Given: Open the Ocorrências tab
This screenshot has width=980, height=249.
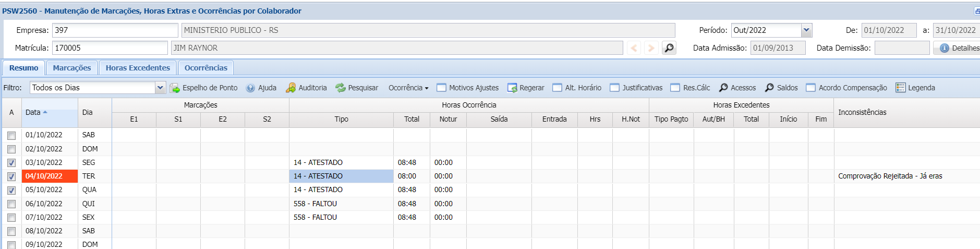Looking at the screenshot, I should [x=206, y=68].
